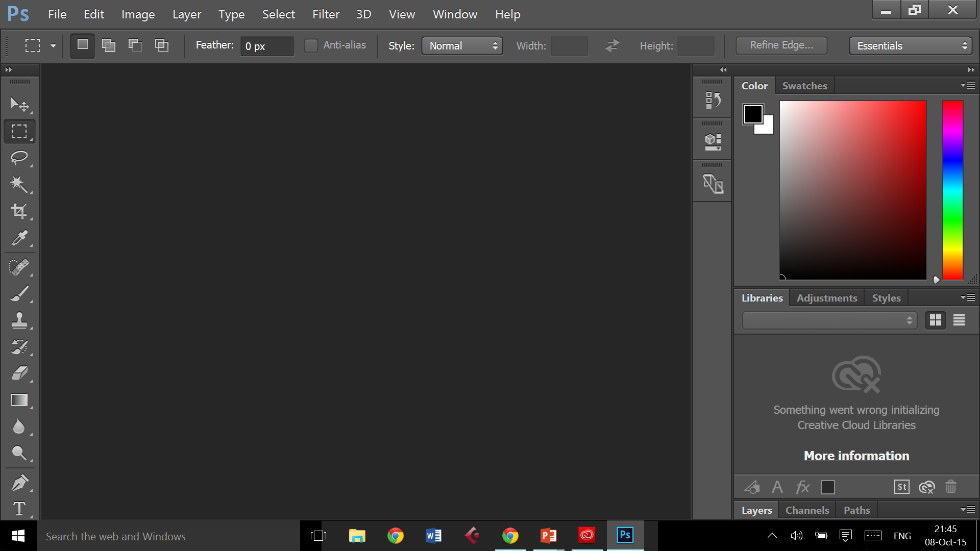Viewport: 980px width, 551px height.
Task: Switch to the Adjustments tab
Action: pos(826,297)
